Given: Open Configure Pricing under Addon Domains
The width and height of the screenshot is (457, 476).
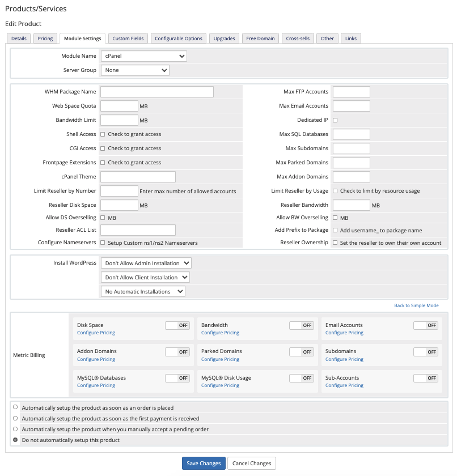Looking at the screenshot, I should (96, 359).
